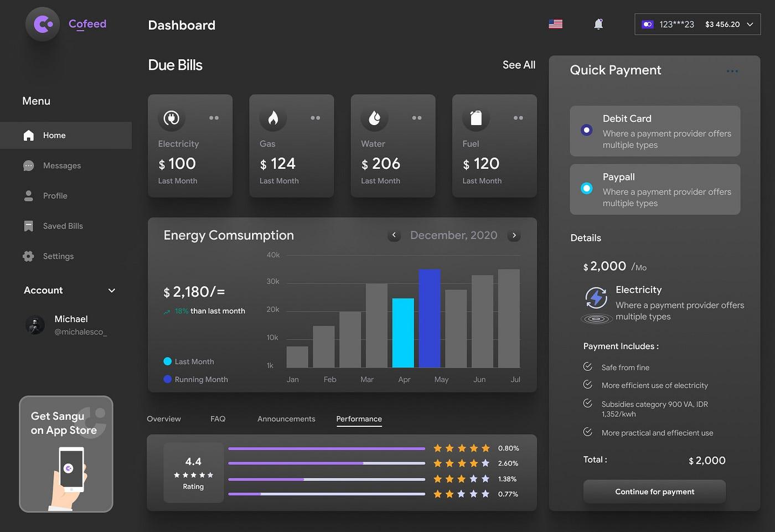Select the Debit Card payment option
The height and width of the screenshot is (532, 775).
pyautogui.click(x=586, y=130)
